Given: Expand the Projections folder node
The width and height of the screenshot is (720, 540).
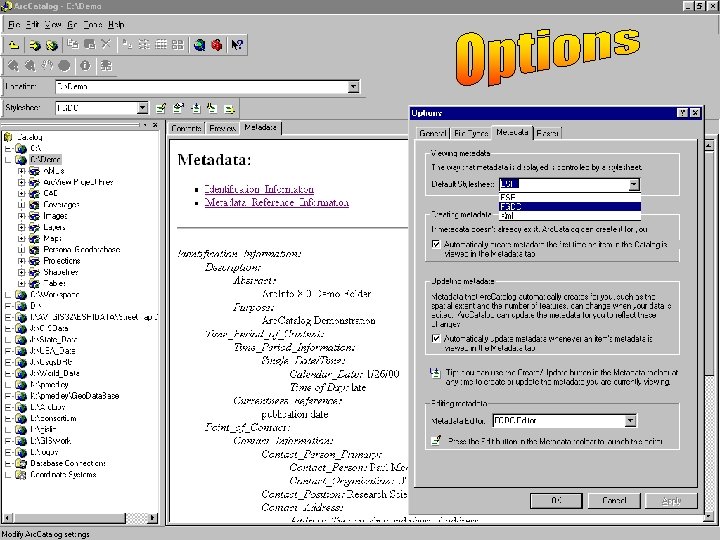Looking at the screenshot, I should (x=21, y=261).
